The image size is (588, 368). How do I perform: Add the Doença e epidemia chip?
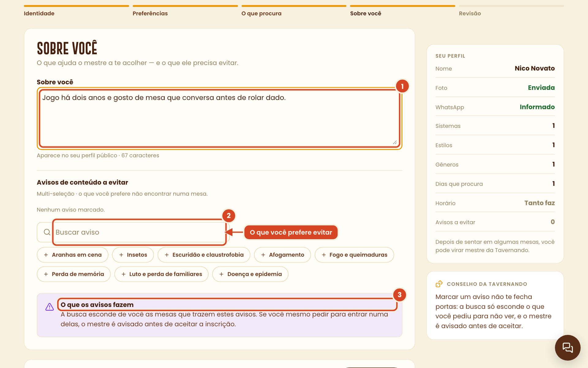(250, 274)
